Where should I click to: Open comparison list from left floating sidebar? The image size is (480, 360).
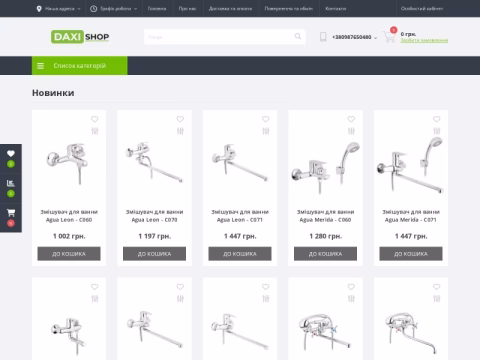(x=11, y=188)
